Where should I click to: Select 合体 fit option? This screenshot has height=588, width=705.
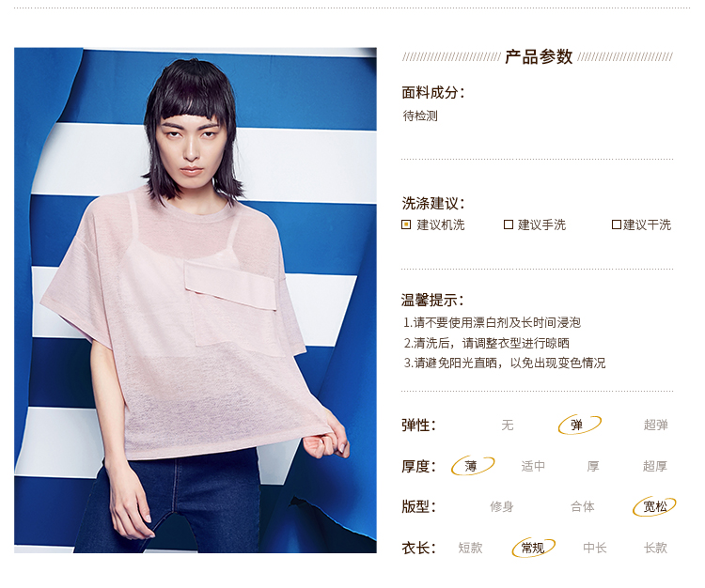(x=583, y=507)
